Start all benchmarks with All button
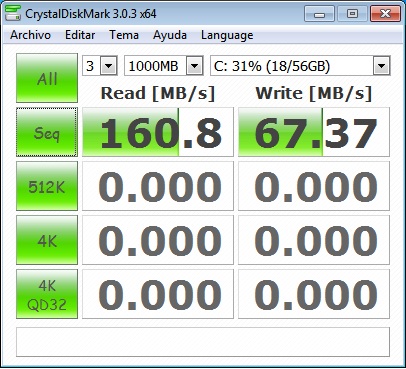The width and height of the screenshot is (406, 369). (x=47, y=78)
